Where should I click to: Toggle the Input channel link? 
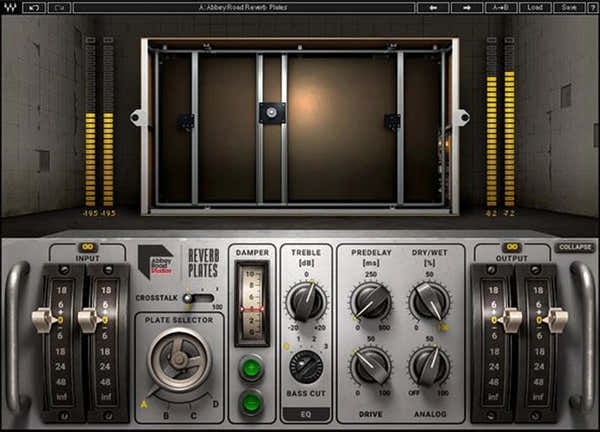coord(88,247)
